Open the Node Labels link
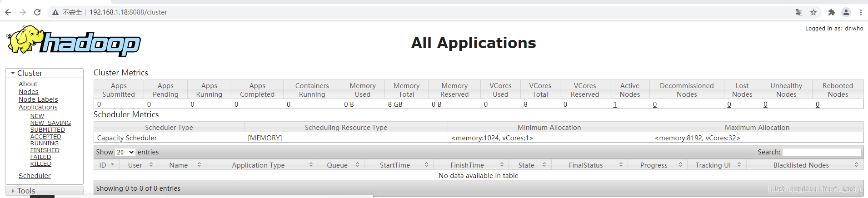Image resolution: width=868 pixels, height=198 pixels. pyautogui.click(x=38, y=99)
